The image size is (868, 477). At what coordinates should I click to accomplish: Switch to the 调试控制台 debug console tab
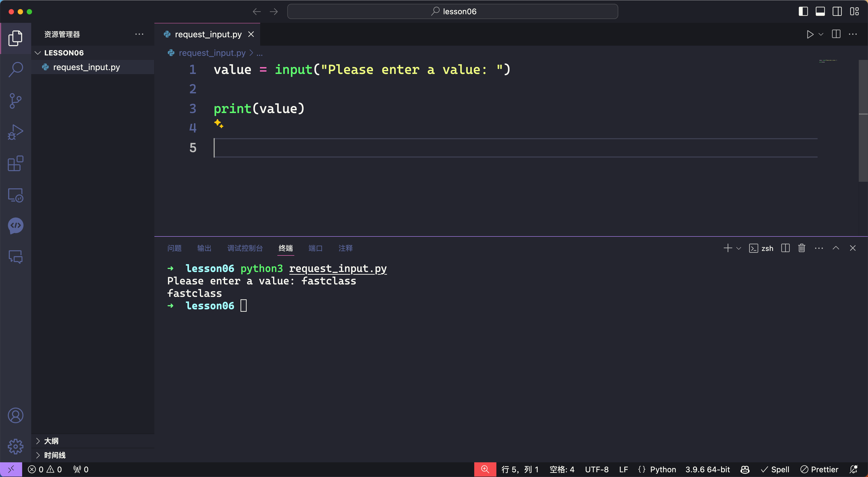click(245, 248)
